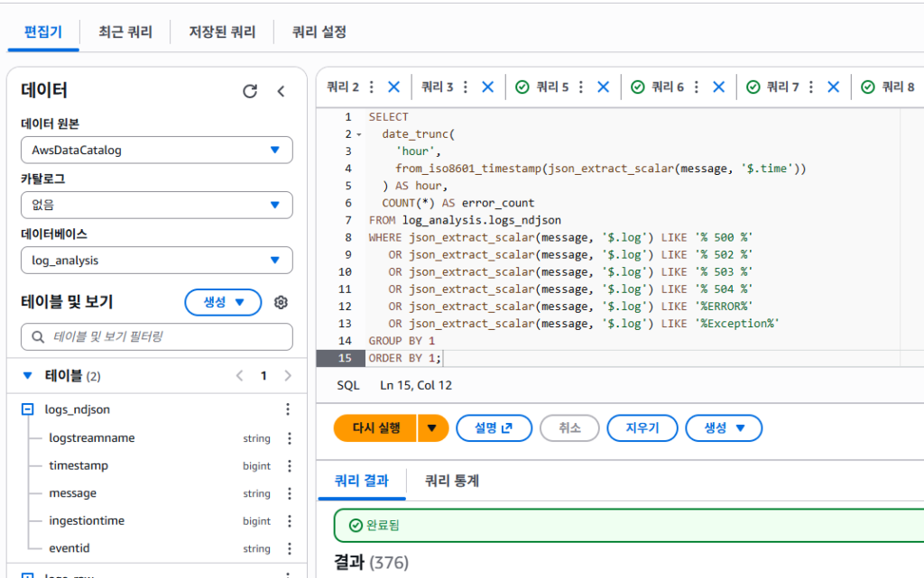Collapse the 테이블 section
This screenshot has width=924, height=578.
27,375
